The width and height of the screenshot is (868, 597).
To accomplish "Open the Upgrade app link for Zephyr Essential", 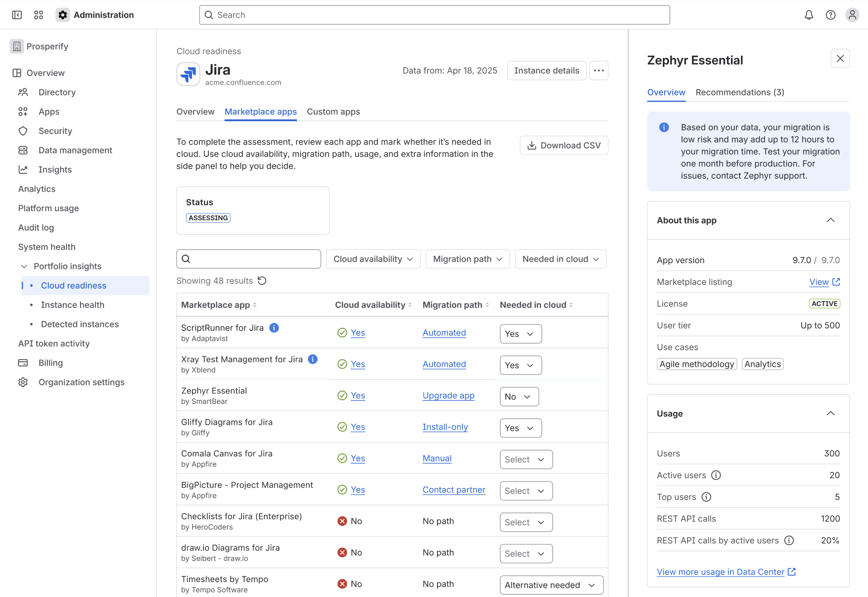I will click(448, 395).
